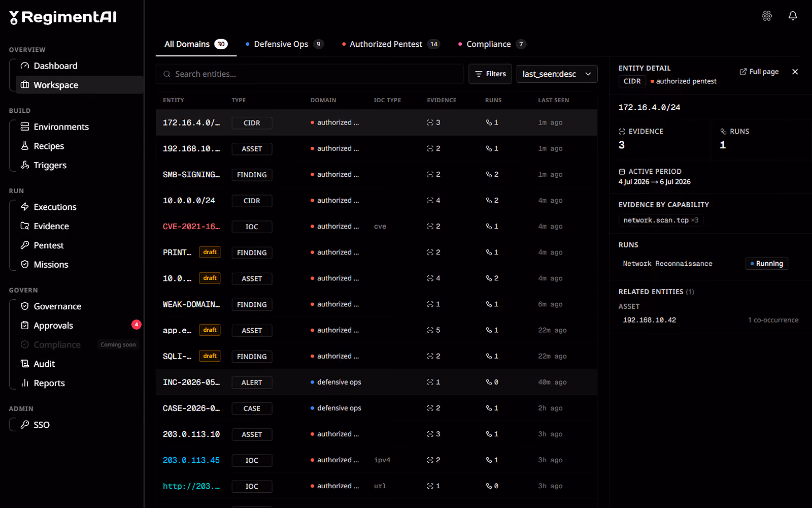Select the WEAK-DOMAIN… finding row
This screenshot has height=508, width=812.
tap(377, 305)
